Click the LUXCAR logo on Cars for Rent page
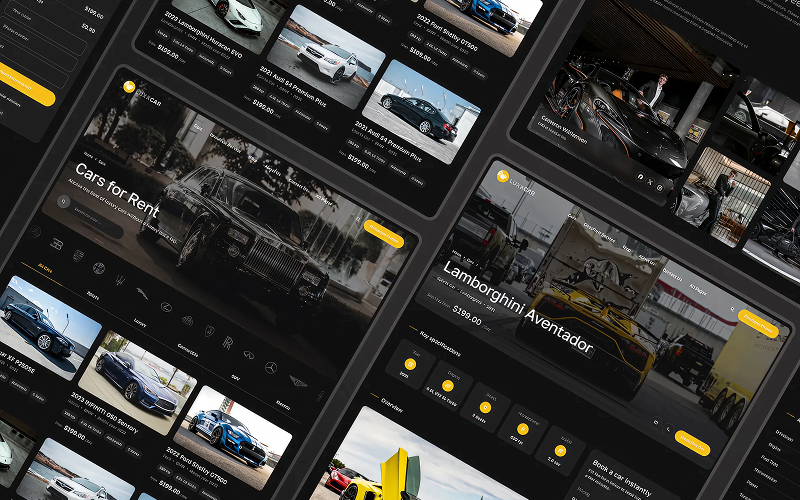Screen dimensions: 800x500 (x=142, y=94)
